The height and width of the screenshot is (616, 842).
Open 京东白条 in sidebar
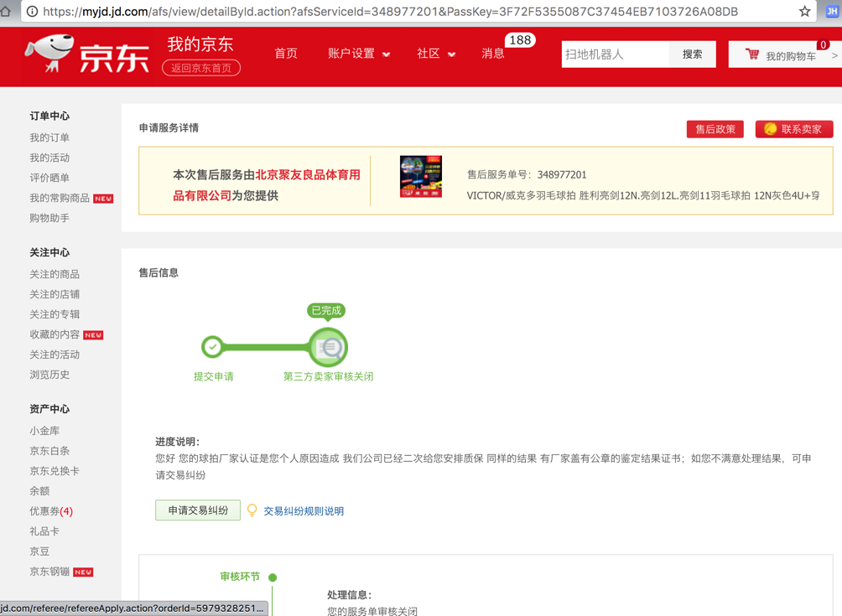click(x=49, y=451)
